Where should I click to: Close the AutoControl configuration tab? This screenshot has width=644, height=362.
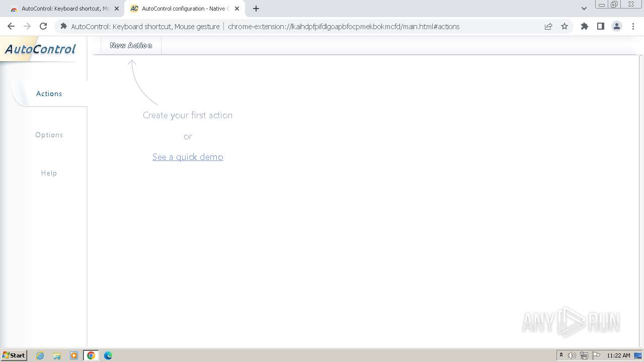point(237,9)
